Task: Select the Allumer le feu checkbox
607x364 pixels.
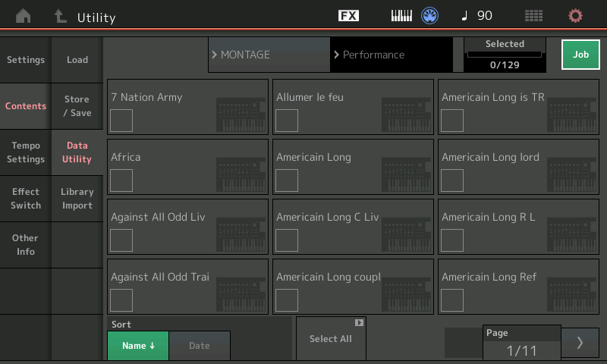Action: [x=287, y=121]
